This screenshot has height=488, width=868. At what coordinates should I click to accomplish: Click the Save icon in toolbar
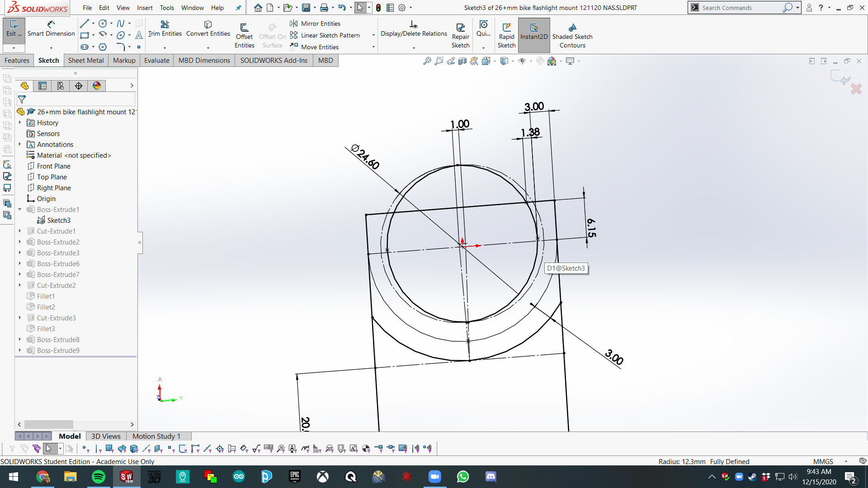tap(306, 8)
